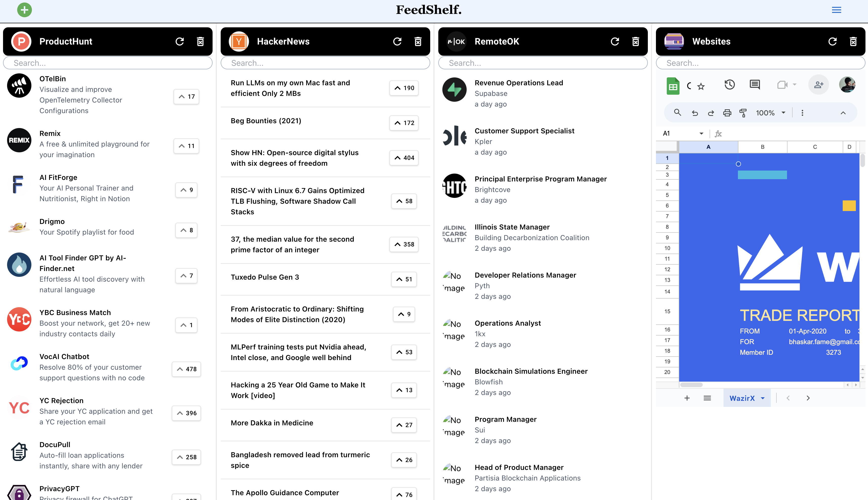This screenshot has width=868, height=500.
Task: Click the spreadsheet horizontal scrollbar
Action: click(691, 385)
